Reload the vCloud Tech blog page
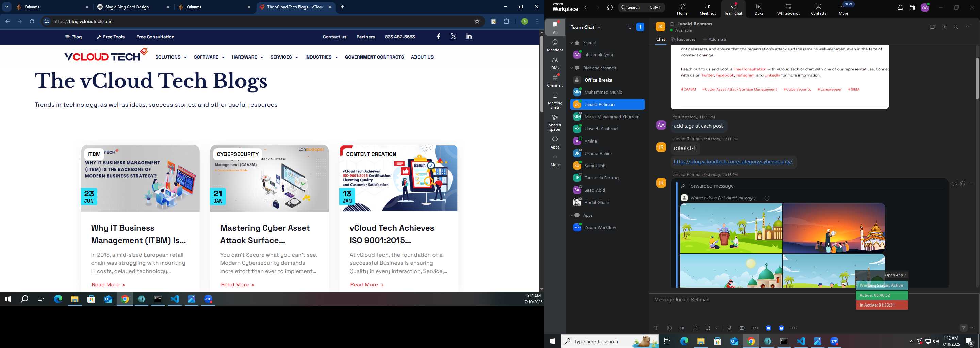Screen dimensions: 980x348 32,22
